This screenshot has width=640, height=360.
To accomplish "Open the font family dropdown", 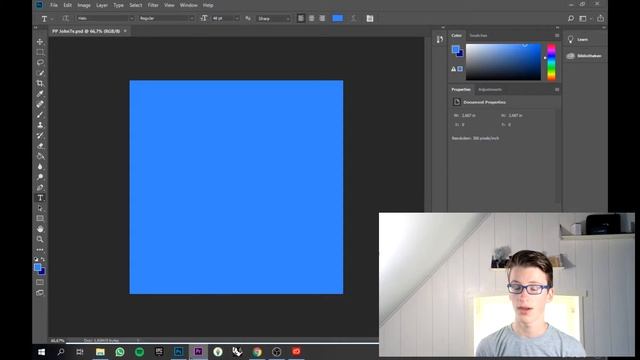I will click(105, 18).
